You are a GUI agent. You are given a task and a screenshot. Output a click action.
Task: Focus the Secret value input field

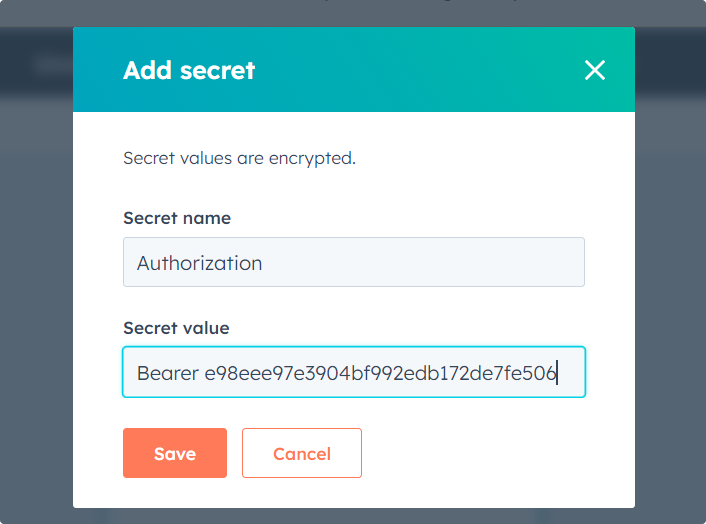click(x=353, y=373)
